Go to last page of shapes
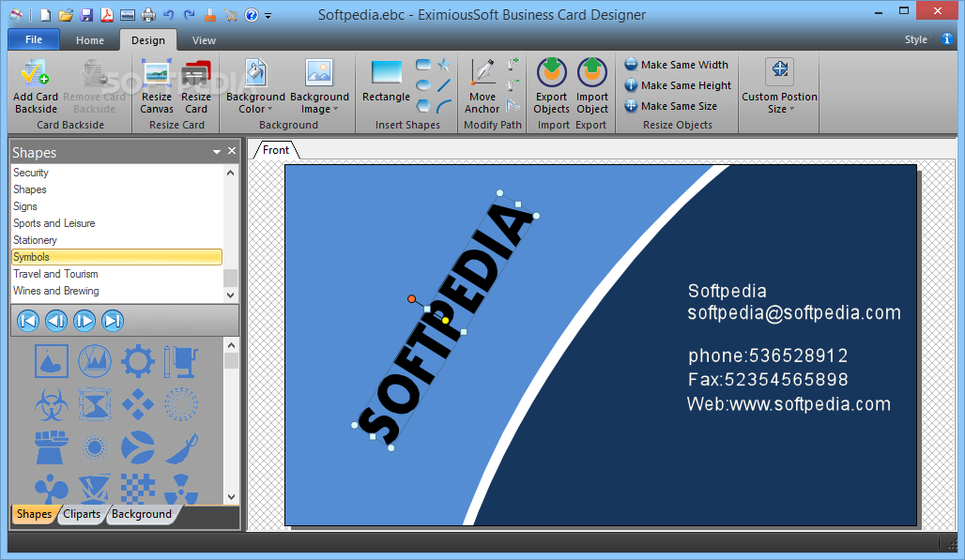The image size is (965, 560). [113, 321]
